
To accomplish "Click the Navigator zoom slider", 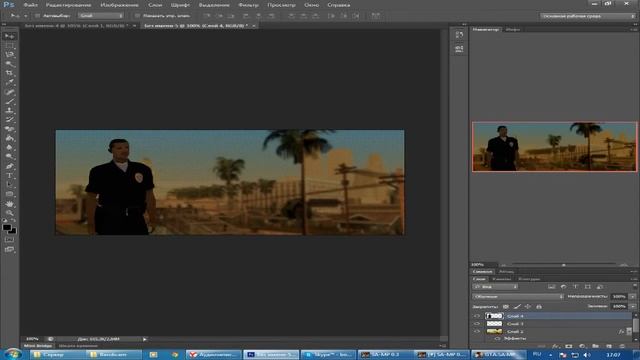I will tap(564, 265).
